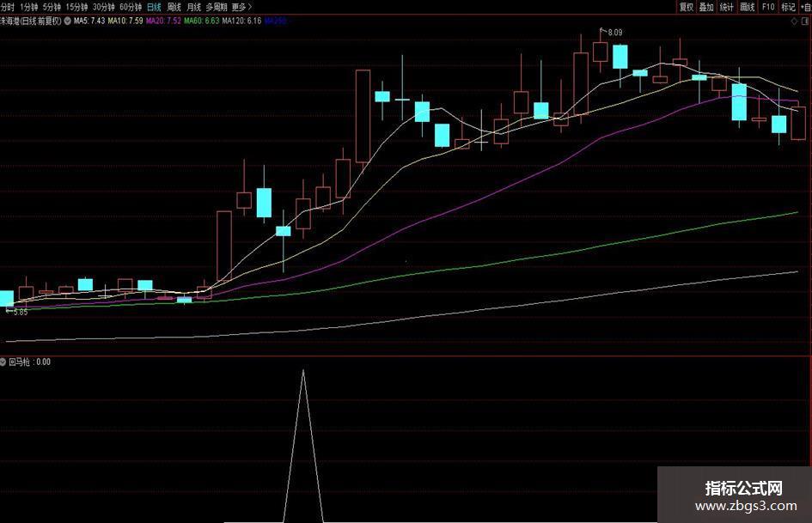Switch to the 月线 monthly chart tab
This screenshot has height=523, width=812.
(x=193, y=7)
